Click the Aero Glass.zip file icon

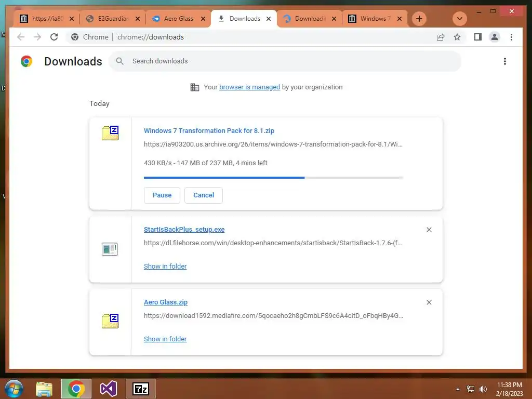(x=110, y=321)
